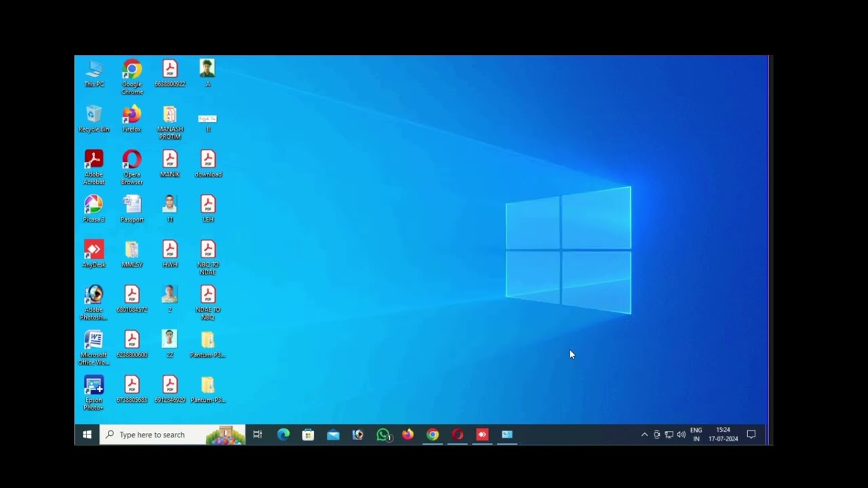Open Microsoft Store from the taskbar

coord(308,434)
